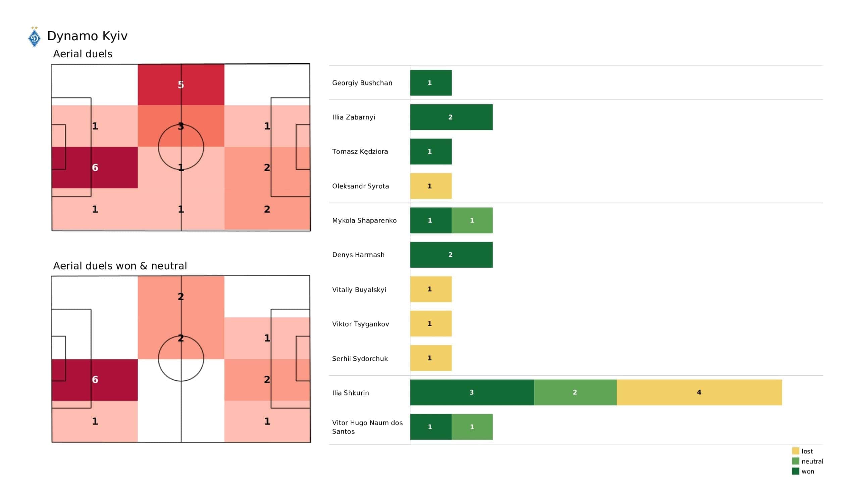859x504 pixels.
Task: Click Serhii Sydorchuk's yellow lost bar
Action: coord(431,358)
